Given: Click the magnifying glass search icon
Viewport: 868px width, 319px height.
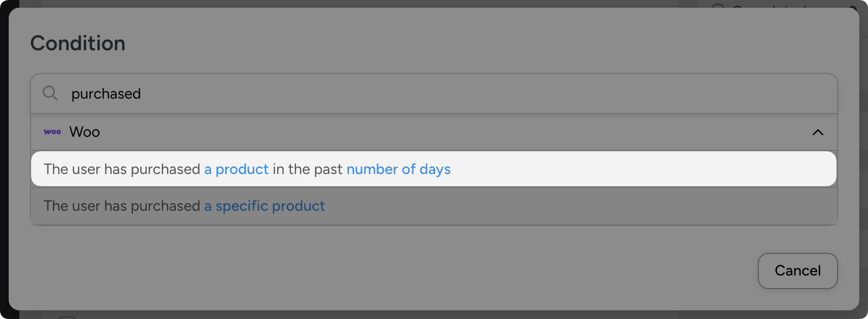Looking at the screenshot, I should (50, 93).
